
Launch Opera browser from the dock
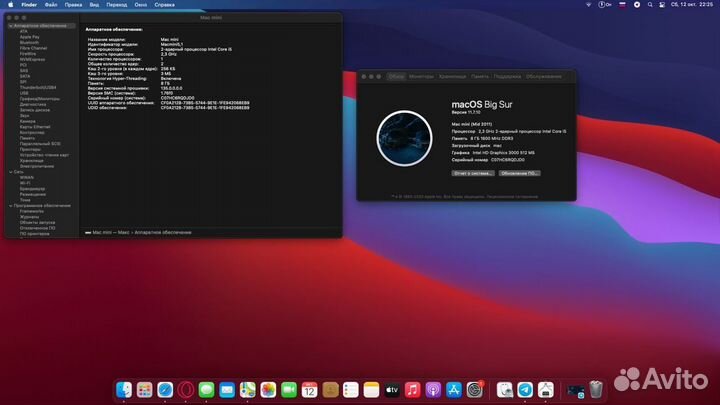(186, 389)
